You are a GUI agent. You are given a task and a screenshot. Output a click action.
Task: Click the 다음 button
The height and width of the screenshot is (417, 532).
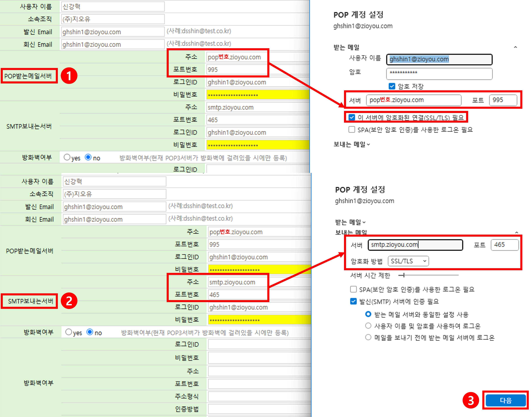505,400
